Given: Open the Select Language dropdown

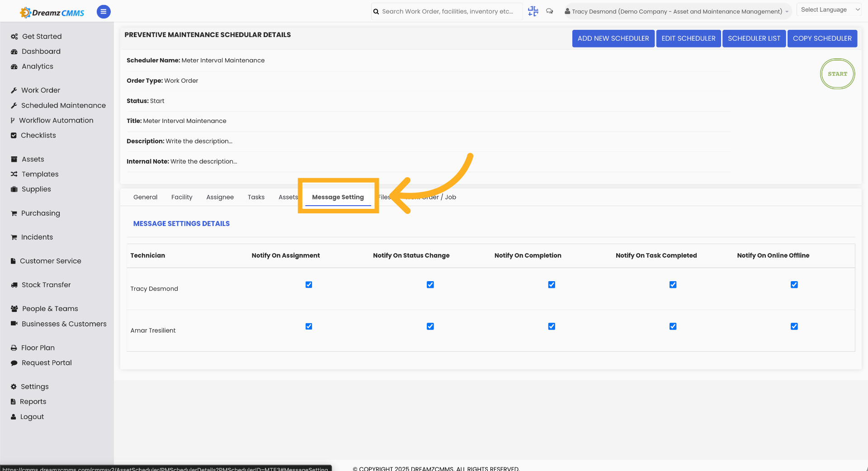Looking at the screenshot, I should 830,9.
